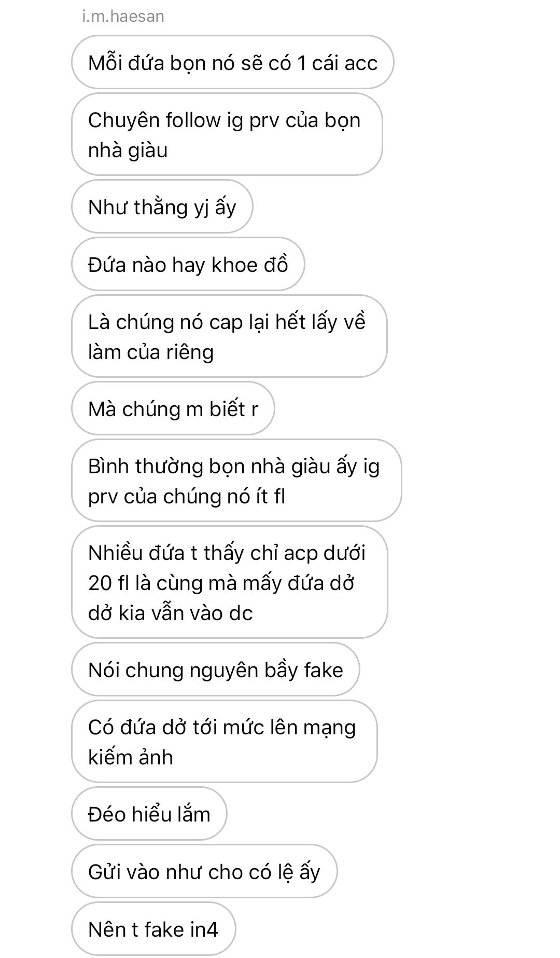Tap the 'Mỗi đứa bọn nó' message bubble
The image size is (560, 958).
click(232, 63)
